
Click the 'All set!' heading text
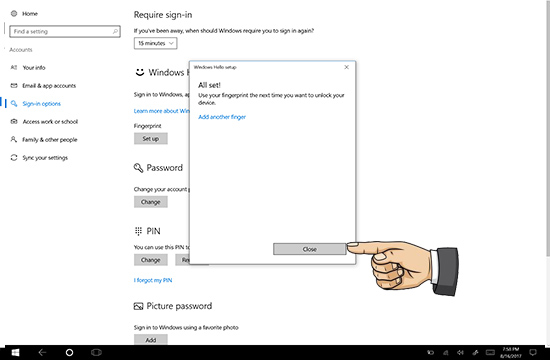209,85
